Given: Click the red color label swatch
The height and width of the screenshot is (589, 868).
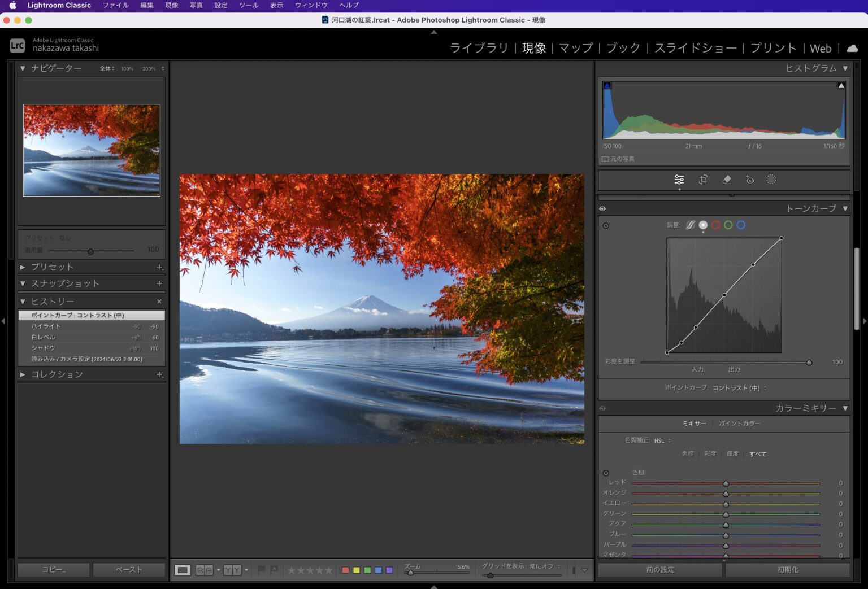Looking at the screenshot, I should pos(345,570).
